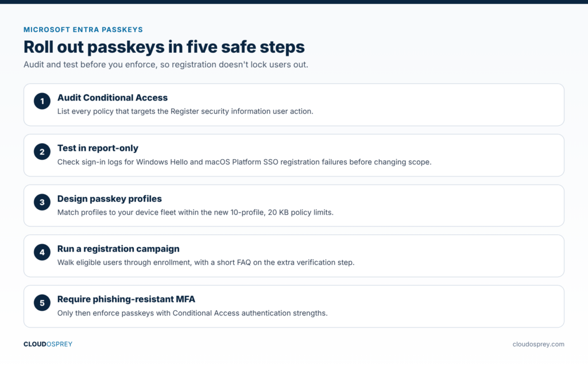Click the number 4 step badge
The image size is (588, 366).
coord(42,252)
